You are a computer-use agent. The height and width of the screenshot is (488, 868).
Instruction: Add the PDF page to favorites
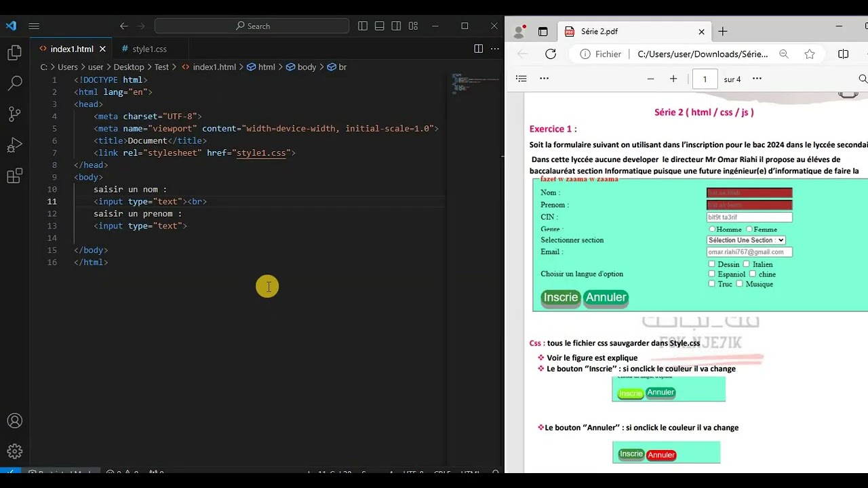click(x=809, y=54)
